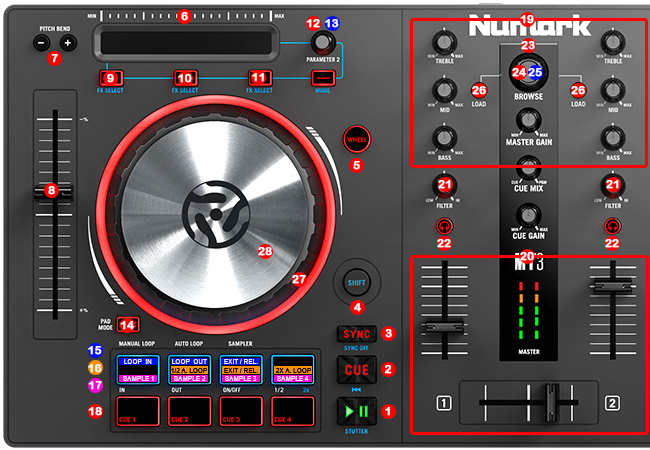
Task: Click the CUE MIX knob
Action: (529, 168)
